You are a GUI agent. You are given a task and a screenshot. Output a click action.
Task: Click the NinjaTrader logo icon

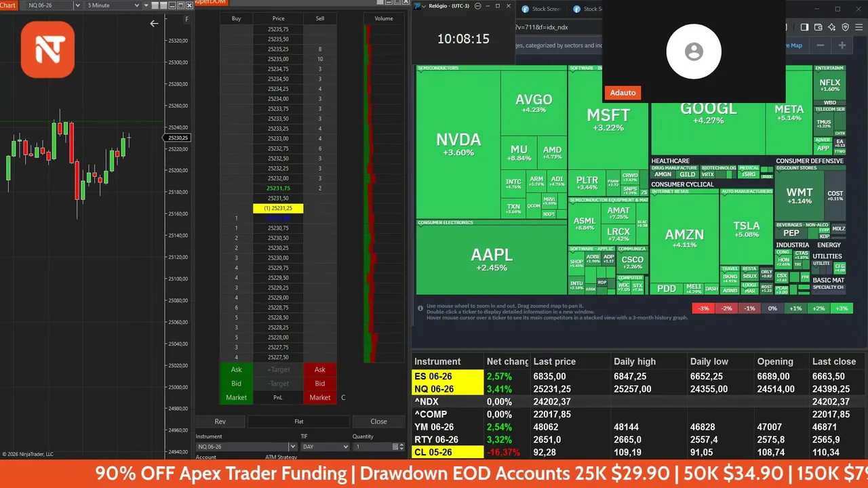tap(47, 49)
